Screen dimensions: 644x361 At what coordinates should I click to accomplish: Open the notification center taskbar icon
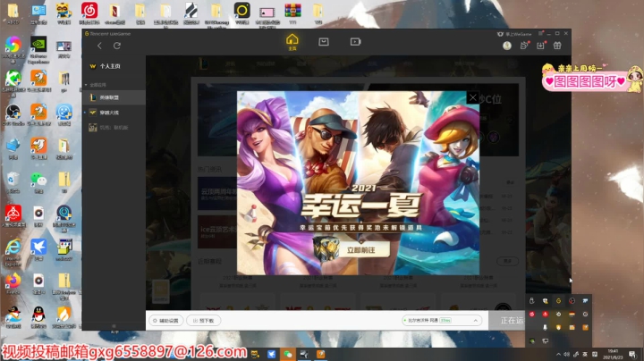click(632, 355)
